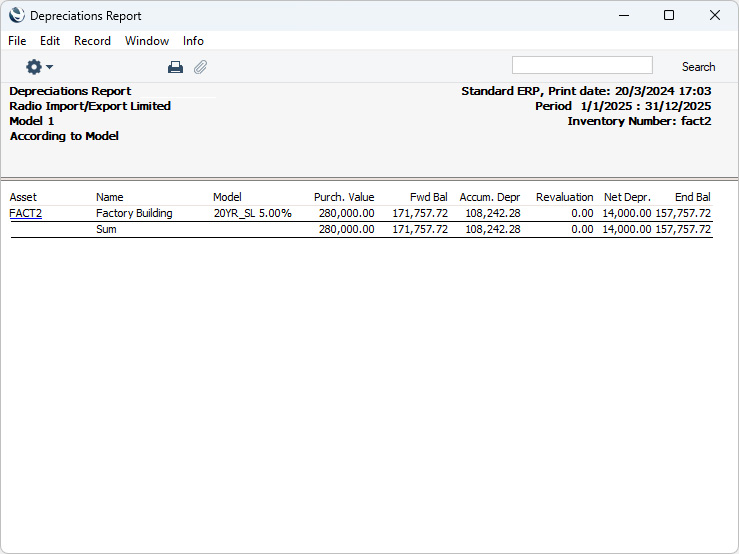Open the Edit menu

tap(50, 41)
